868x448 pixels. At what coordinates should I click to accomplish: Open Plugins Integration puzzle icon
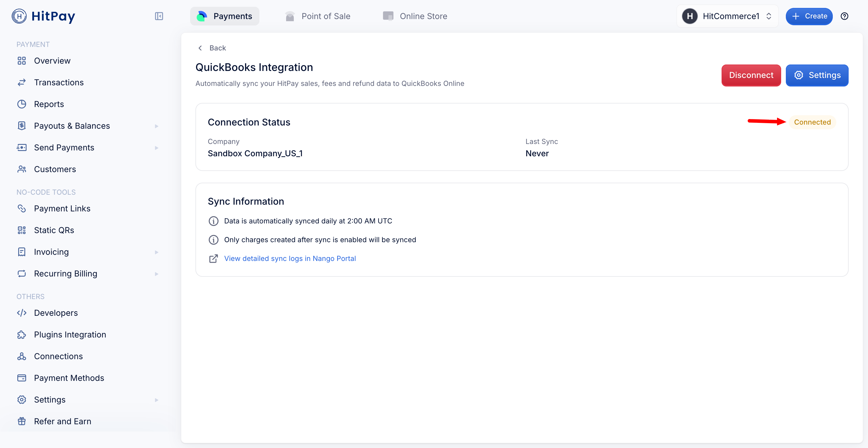point(21,335)
